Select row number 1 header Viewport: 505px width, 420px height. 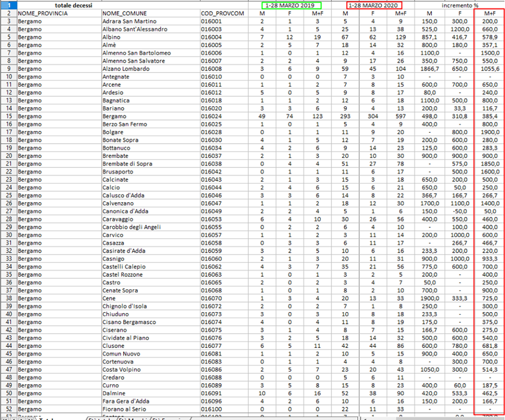point(8,5)
